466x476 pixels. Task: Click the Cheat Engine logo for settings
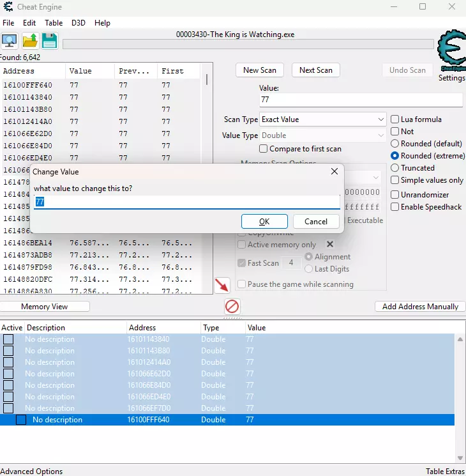coord(451,50)
